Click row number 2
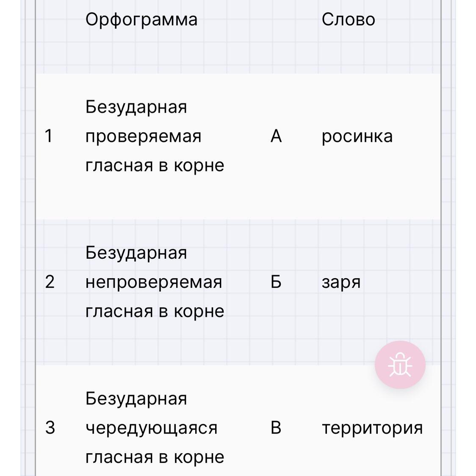 50,282
